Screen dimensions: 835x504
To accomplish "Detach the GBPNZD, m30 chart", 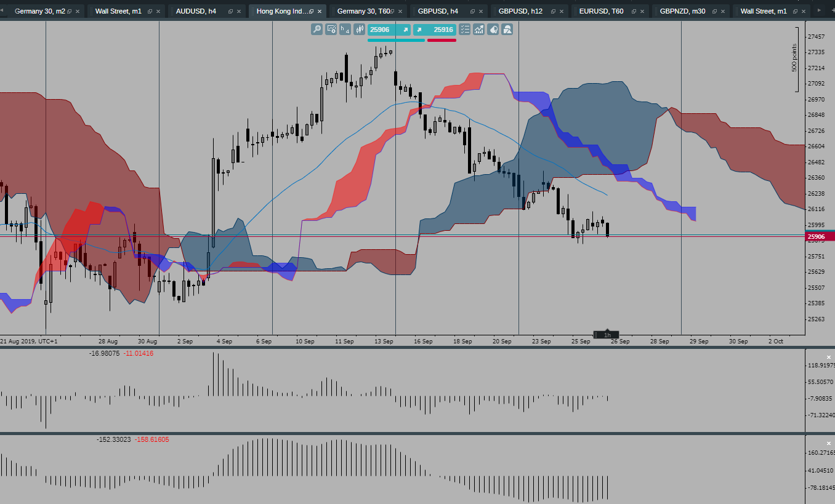I will [x=714, y=12].
